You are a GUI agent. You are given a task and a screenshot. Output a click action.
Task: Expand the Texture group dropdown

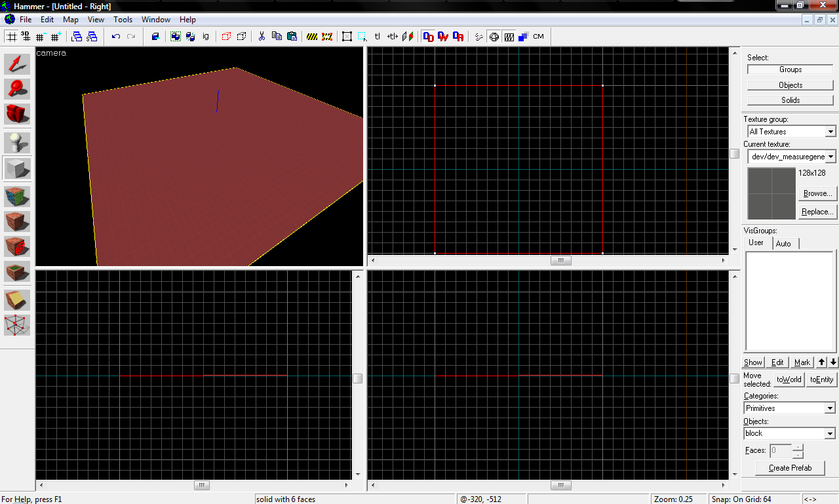[830, 132]
